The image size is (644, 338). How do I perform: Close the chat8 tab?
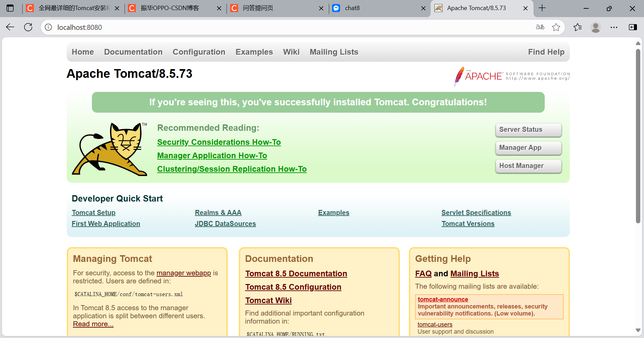pos(423,8)
